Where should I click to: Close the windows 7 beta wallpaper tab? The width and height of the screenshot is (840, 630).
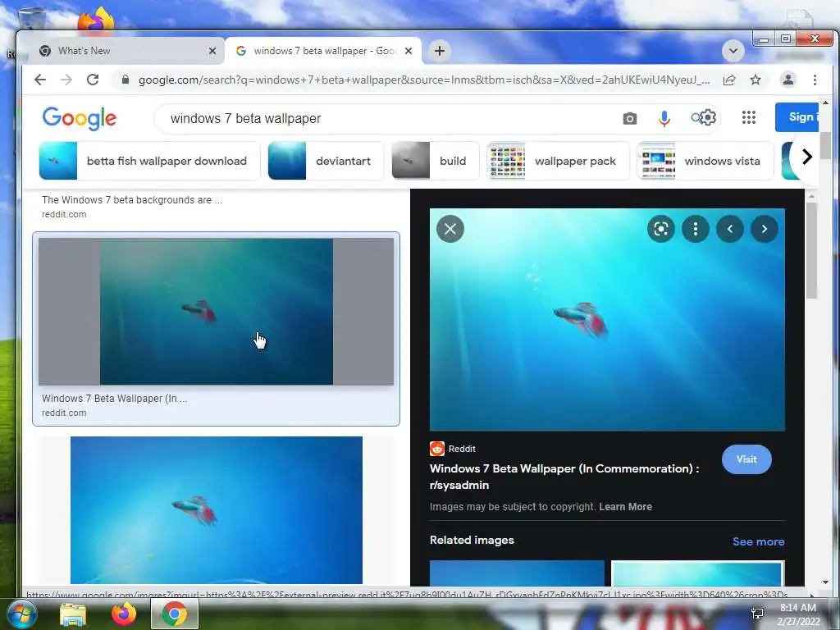coord(409,51)
